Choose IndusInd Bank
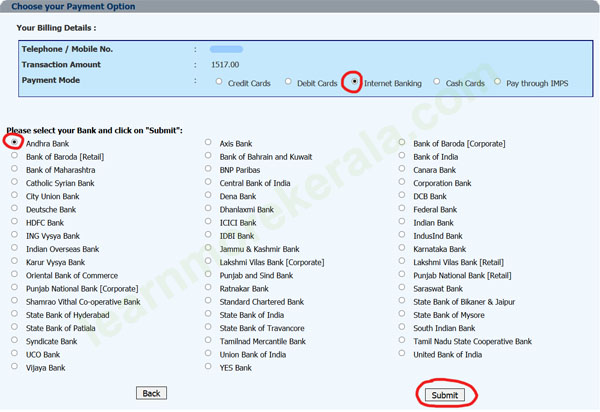The width and height of the screenshot is (600, 412). tap(402, 234)
